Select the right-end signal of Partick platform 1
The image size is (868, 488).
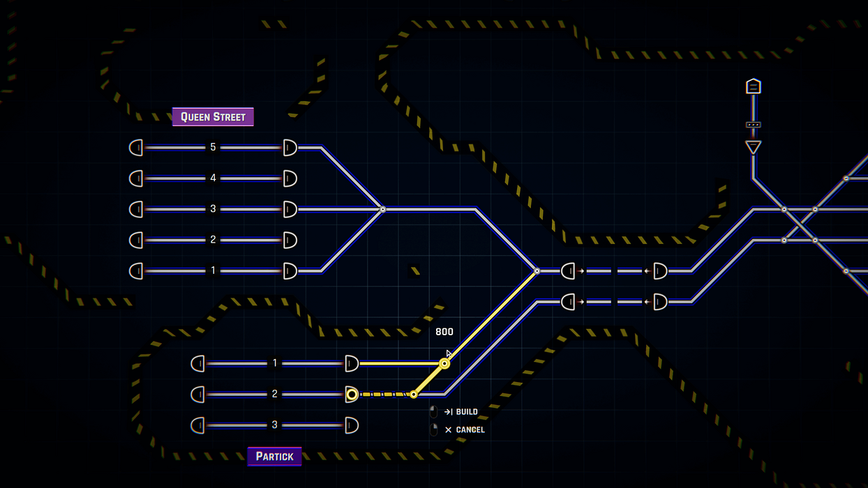[x=352, y=363]
